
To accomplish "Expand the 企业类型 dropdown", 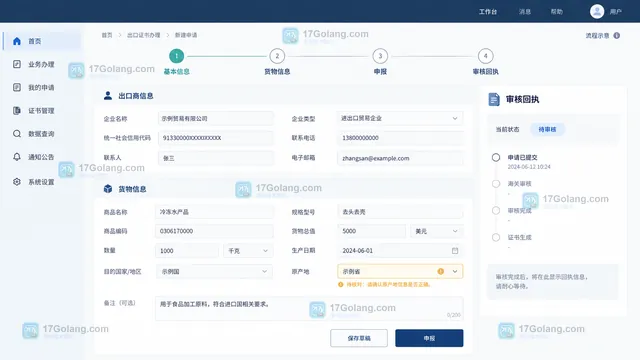I will [x=400, y=118].
